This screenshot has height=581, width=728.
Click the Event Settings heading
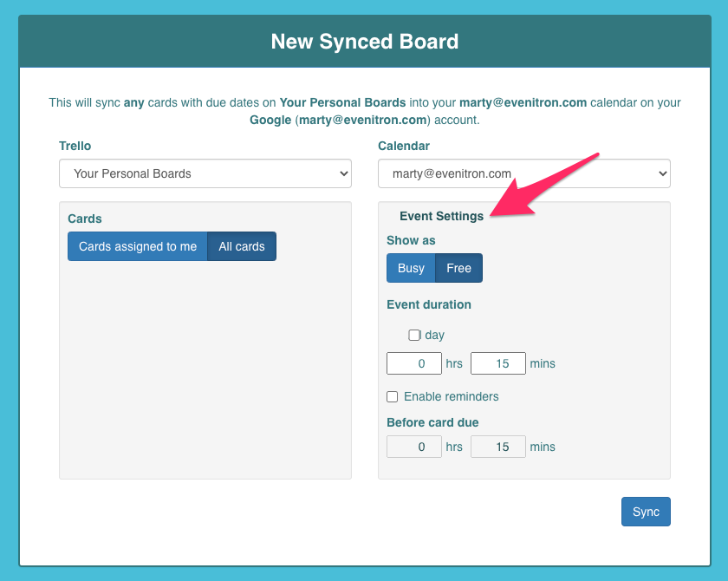point(441,216)
